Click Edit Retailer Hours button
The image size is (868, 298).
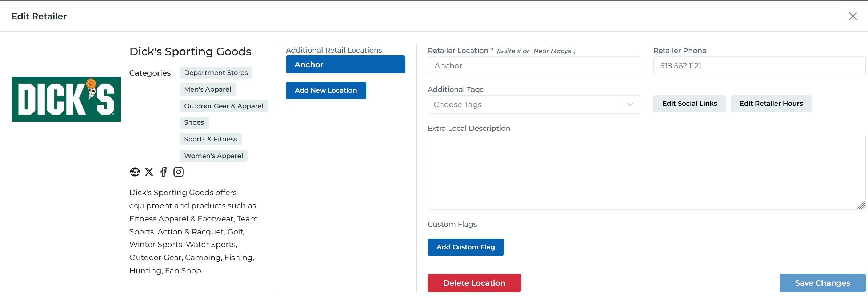click(x=771, y=104)
